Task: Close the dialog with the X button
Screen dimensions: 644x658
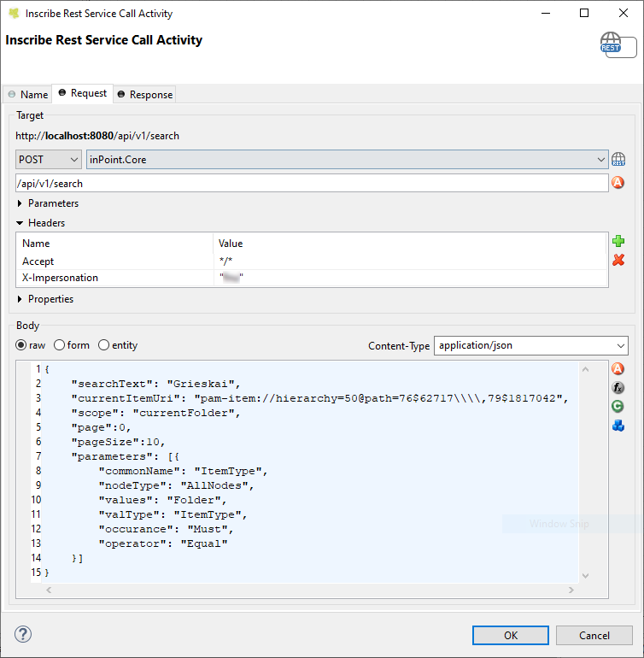Action: pyautogui.click(x=624, y=13)
